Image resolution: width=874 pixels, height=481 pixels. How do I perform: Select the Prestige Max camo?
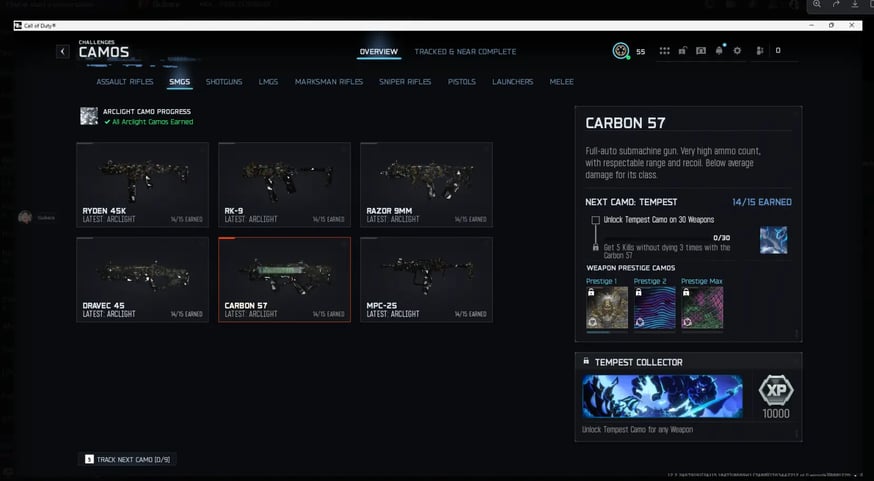[702, 307]
